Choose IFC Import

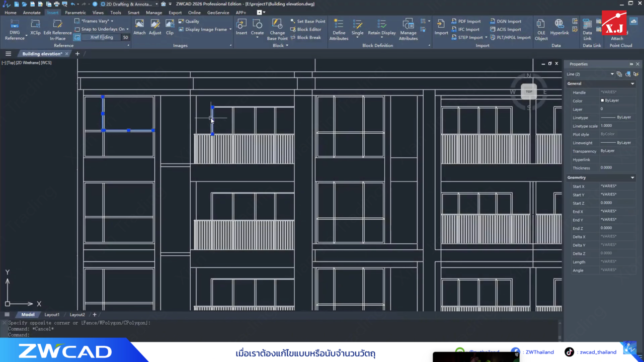pyautogui.click(x=465, y=29)
